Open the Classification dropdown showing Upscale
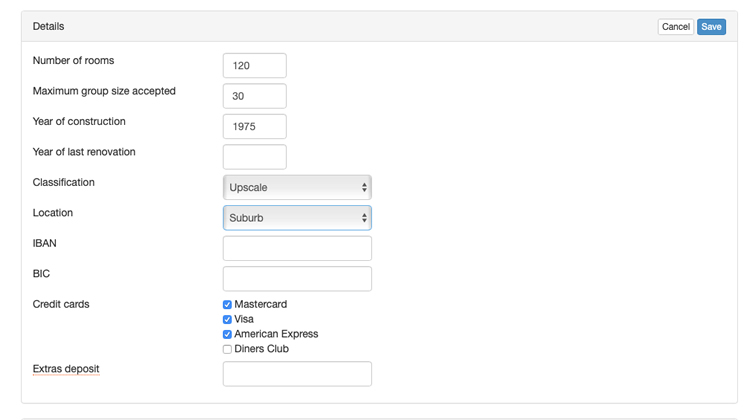The height and width of the screenshot is (420, 750). point(297,188)
